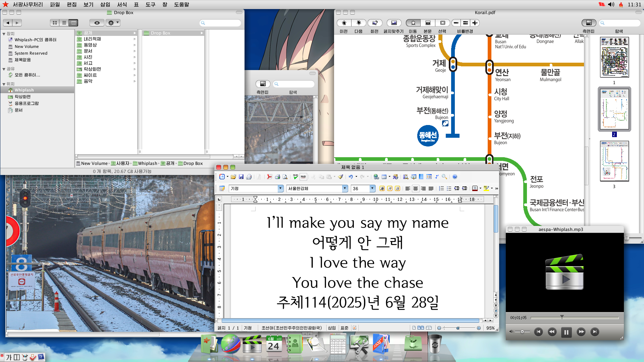
Task: Click the Export as PDF icon
Action: click(x=269, y=177)
